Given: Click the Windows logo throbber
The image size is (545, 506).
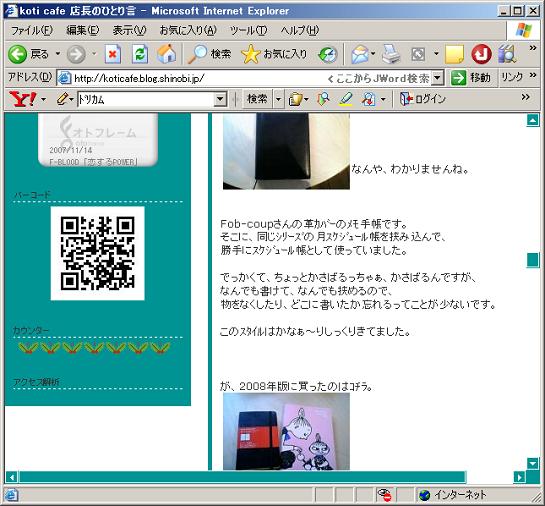Looking at the screenshot, I should coord(523,31).
